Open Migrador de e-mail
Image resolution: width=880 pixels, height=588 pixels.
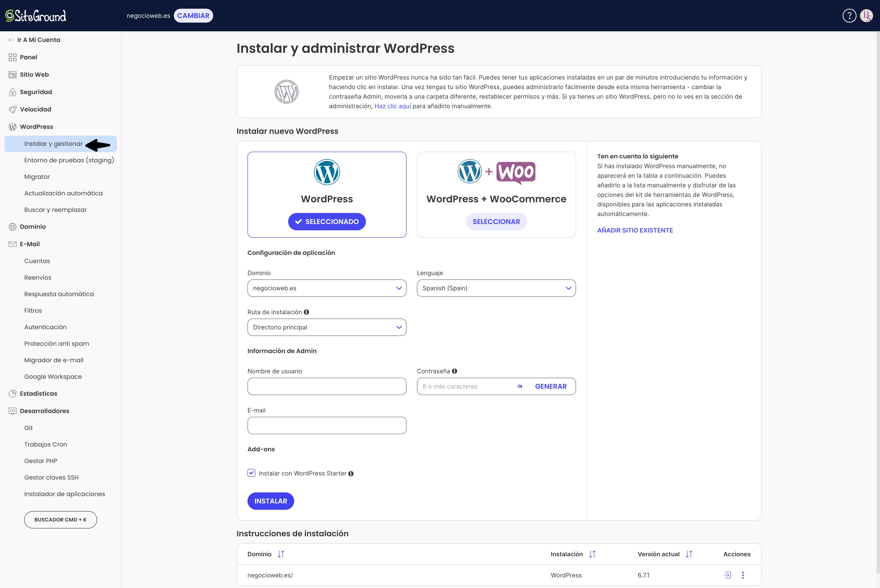pos(54,360)
